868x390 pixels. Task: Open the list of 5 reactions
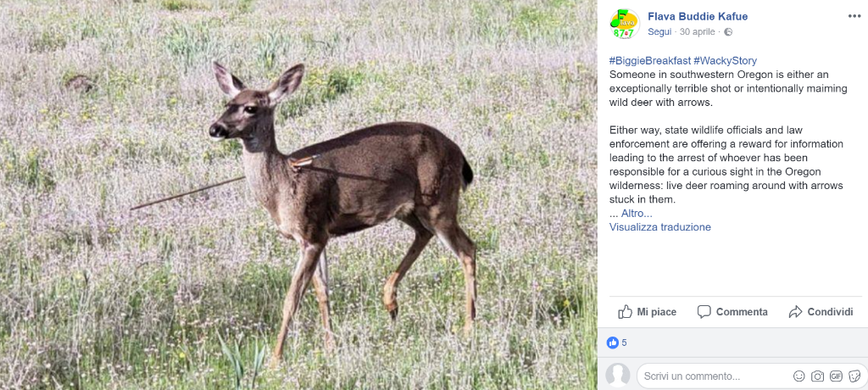(624, 343)
